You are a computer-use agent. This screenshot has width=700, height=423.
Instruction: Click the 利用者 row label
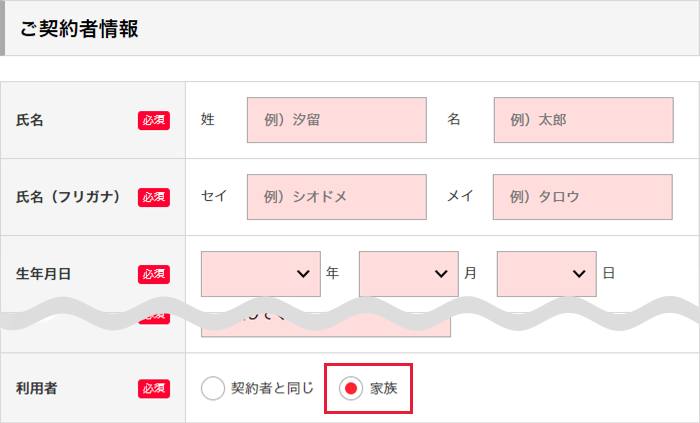[37, 388]
